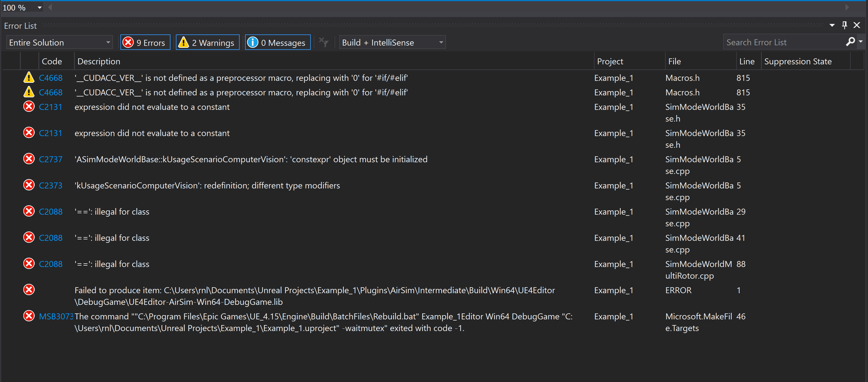Open the Build + IntelliSense dropdown

(x=441, y=42)
